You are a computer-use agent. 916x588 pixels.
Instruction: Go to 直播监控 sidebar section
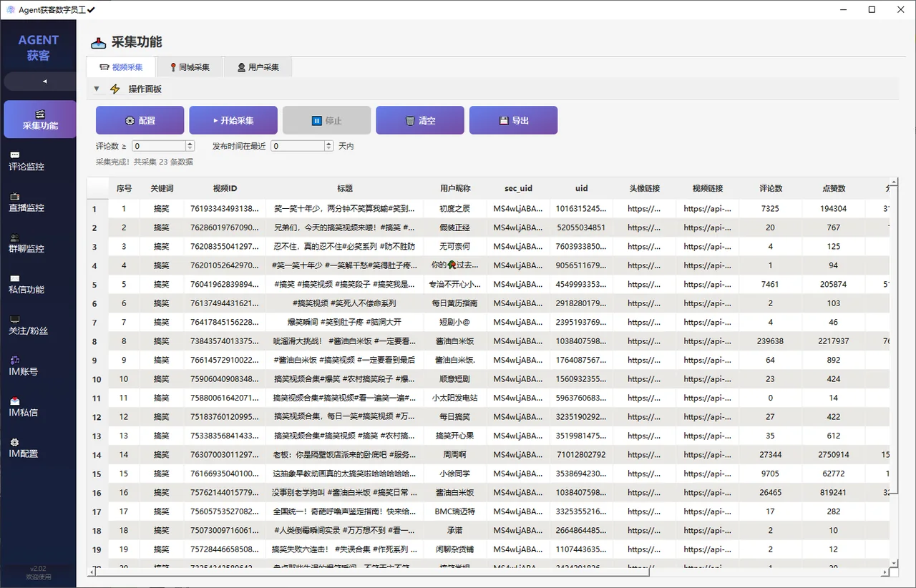(26, 202)
